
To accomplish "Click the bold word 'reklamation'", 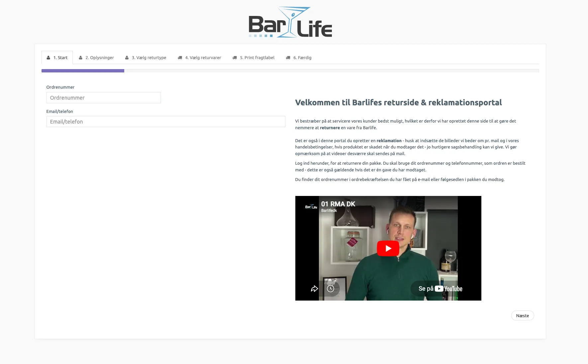I will [389, 140].
